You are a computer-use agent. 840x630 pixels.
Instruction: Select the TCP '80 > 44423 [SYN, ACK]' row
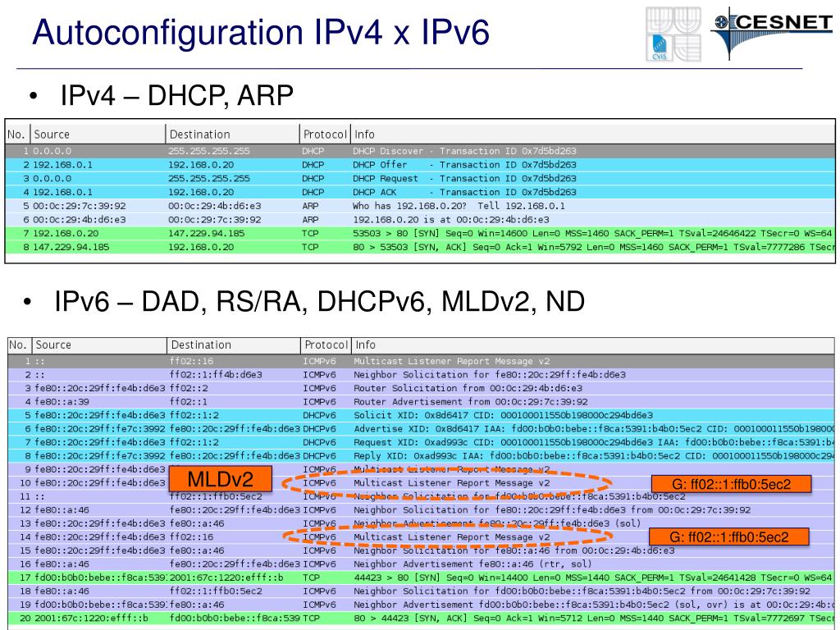[421, 619]
